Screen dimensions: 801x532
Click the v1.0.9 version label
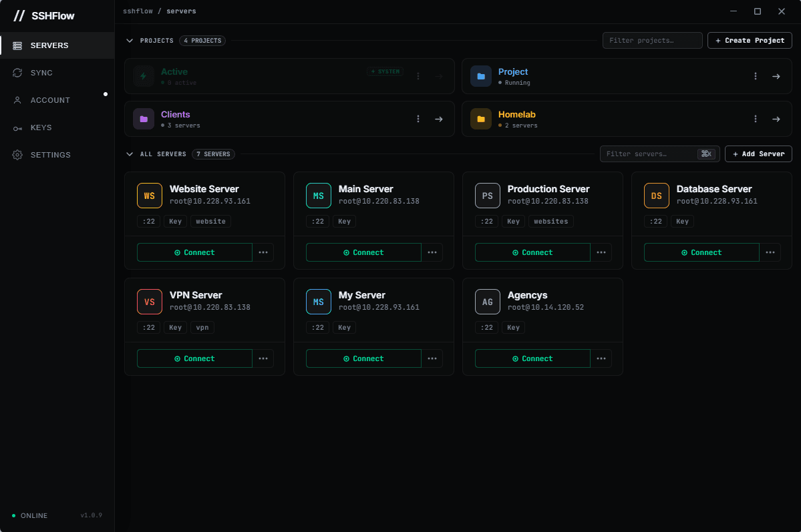pyautogui.click(x=92, y=515)
